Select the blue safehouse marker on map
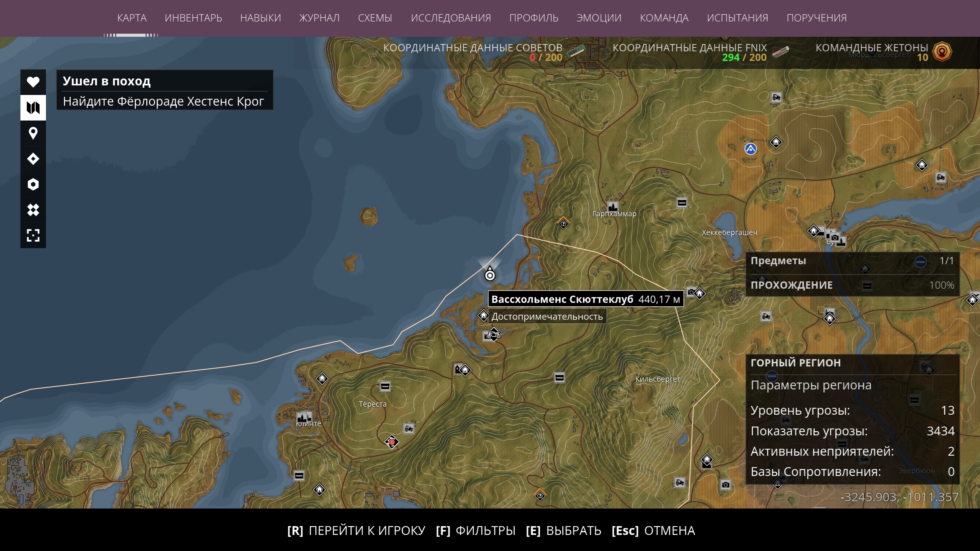The width and height of the screenshot is (980, 551). point(750,149)
